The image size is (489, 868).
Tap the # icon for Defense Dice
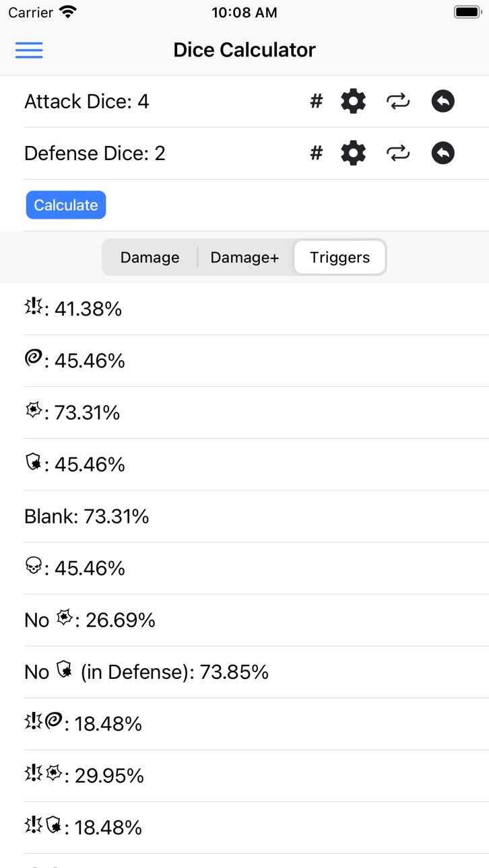click(x=317, y=153)
